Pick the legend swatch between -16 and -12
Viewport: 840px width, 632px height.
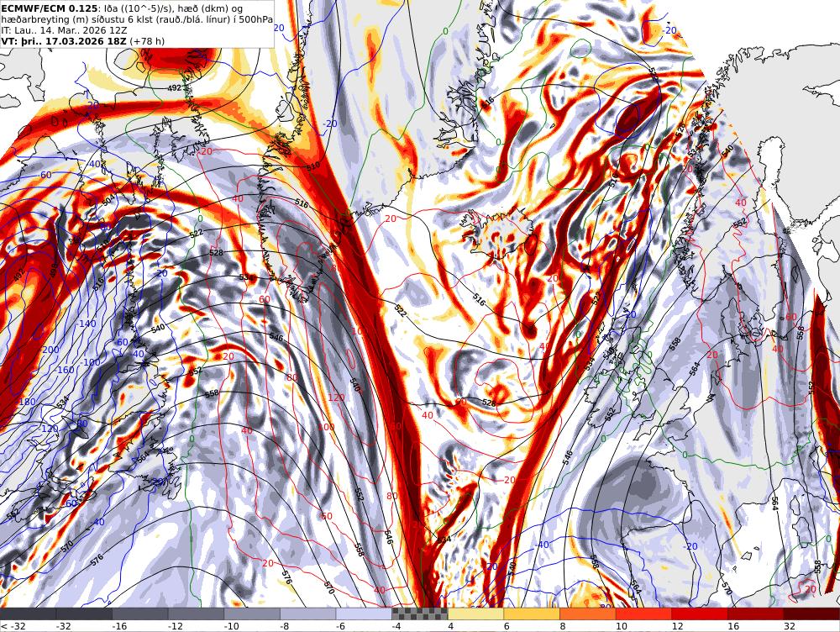click(140, 614)
